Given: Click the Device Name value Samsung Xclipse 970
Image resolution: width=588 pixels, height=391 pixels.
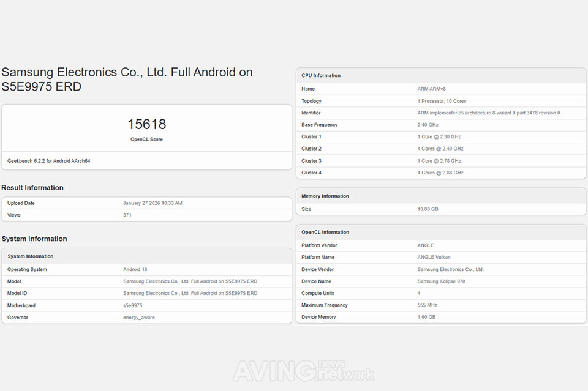Looking at the screenshot, I should 442,281.
